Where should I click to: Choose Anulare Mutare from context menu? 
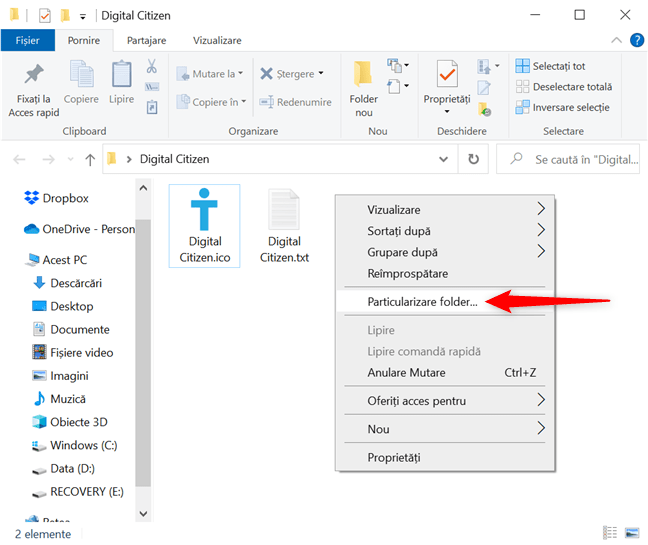[445, 373]
